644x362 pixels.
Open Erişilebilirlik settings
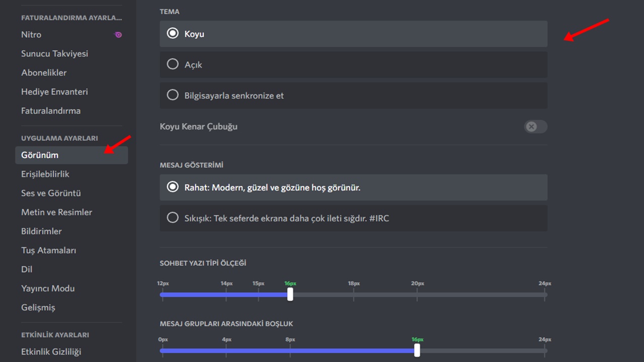tap(45, 174)
